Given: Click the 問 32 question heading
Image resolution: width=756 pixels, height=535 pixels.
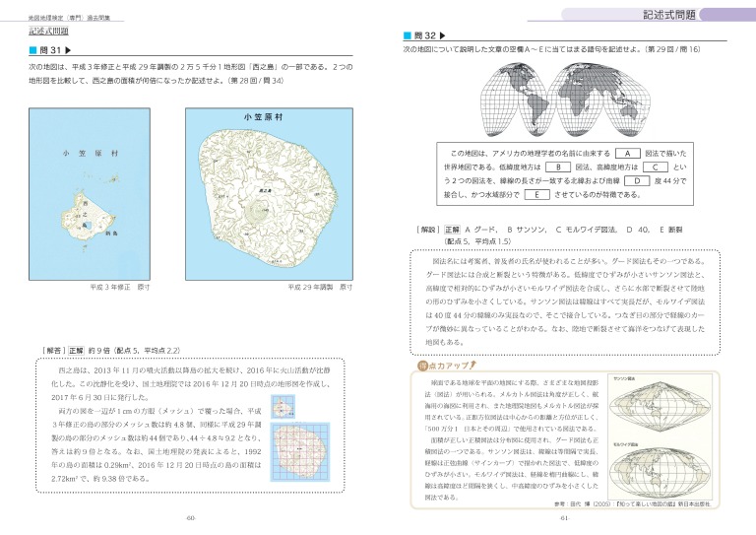Looking at the screenshot, I should point(424,35).
